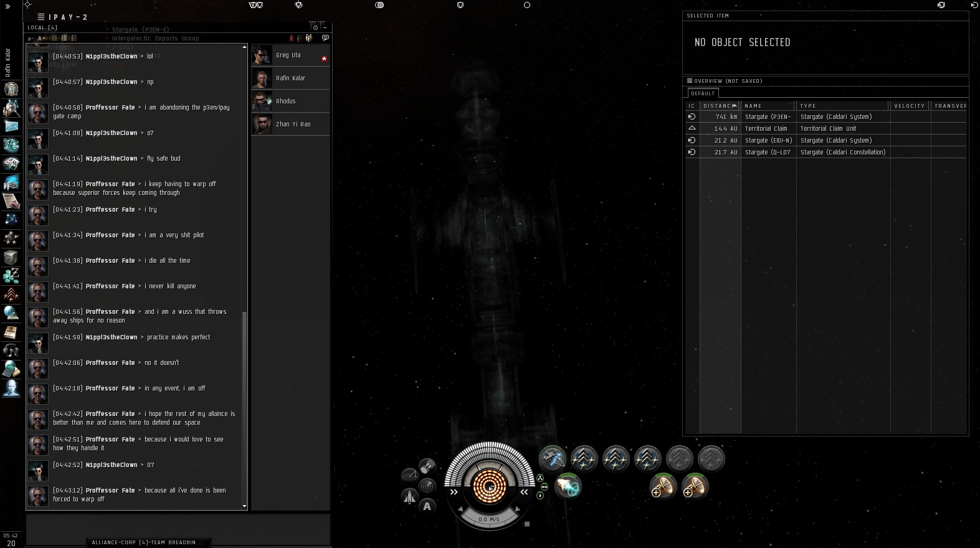Sort overview by the Velocity column header
The height and width of the screenshot is (548, 980).
tap(910, 106)
